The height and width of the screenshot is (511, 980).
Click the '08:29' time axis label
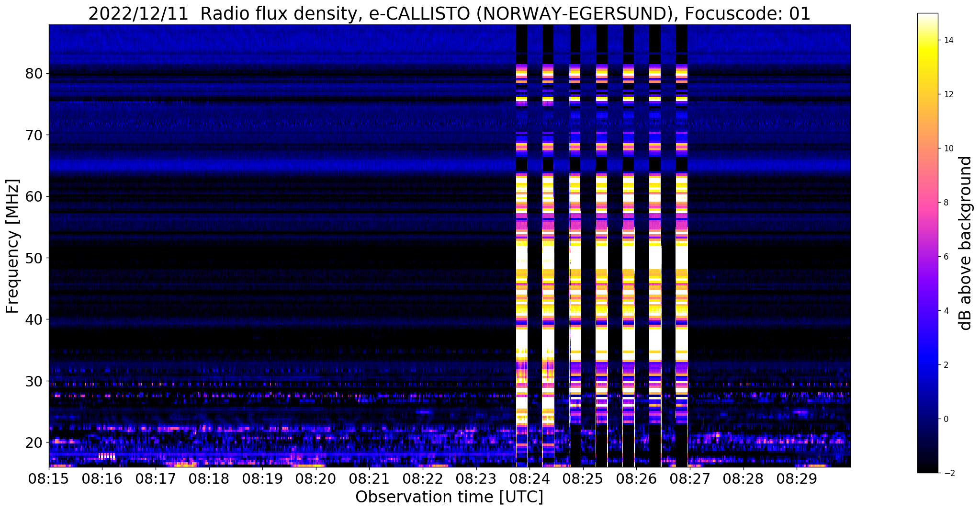click(797, 479)
